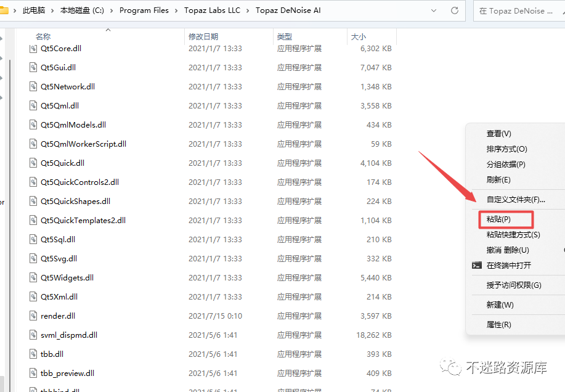Click the search box 在 Topaz DeNoise
The height and width of the screenshot is (392, 565).
point(519,11)
